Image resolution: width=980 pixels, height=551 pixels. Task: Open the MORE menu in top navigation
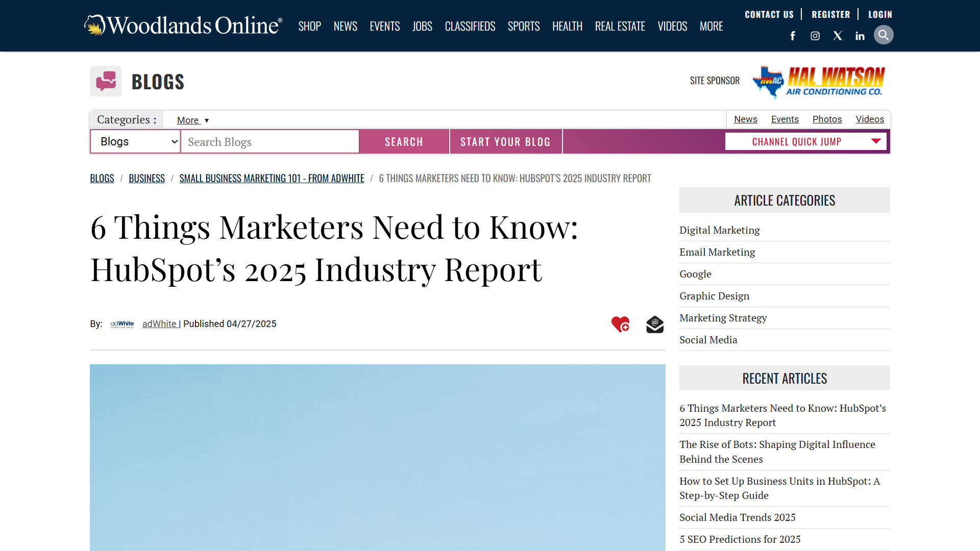[x=712, y=26]
